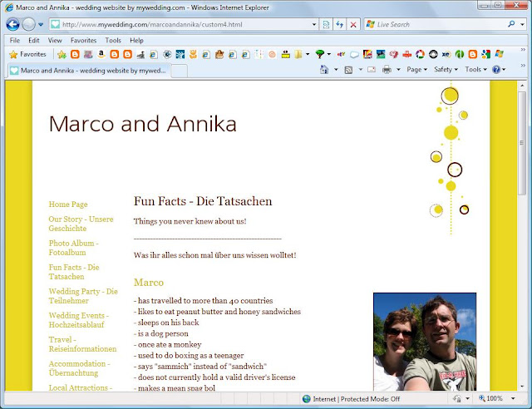Open the Favorites menu in menu bar
This screenshot has height=409, width=532.
(x=83, y=41)
